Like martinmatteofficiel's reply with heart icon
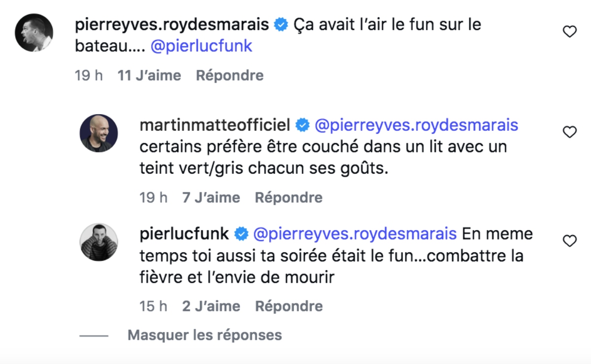Viewport: 591px width, 364px height. [x=569, y=132]
